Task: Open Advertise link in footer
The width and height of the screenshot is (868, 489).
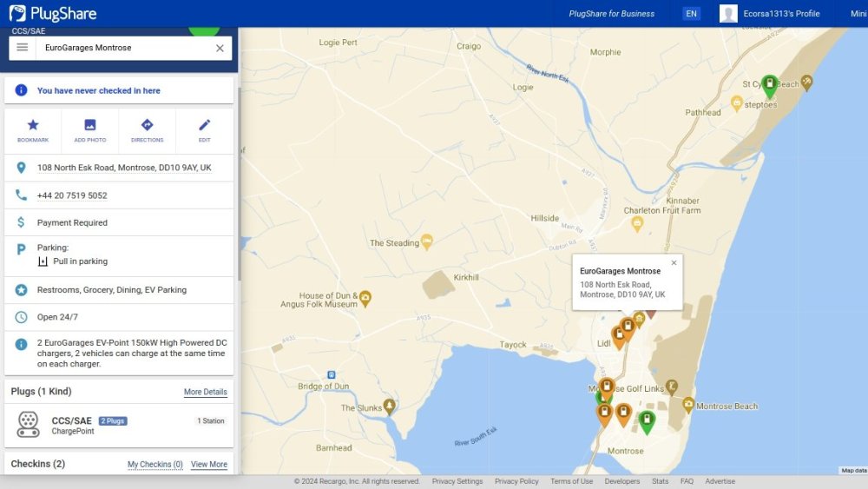Action: [x=720, y=481]
